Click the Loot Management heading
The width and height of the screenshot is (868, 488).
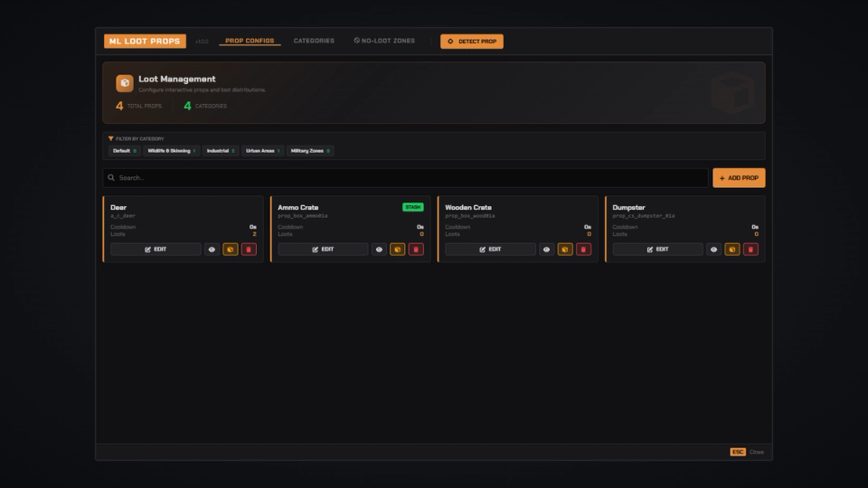[x=177, y=80]
